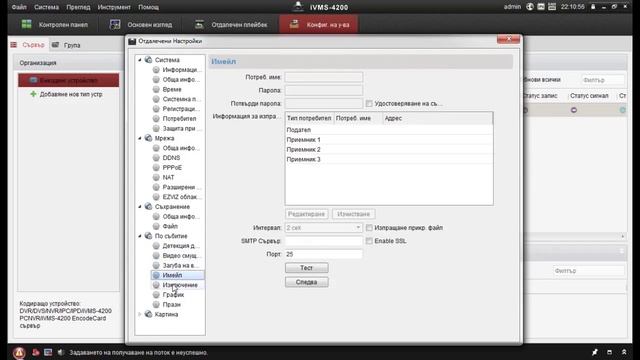Click the Следва button
This screenshot has width=640, height=360.
coord(307,282)
